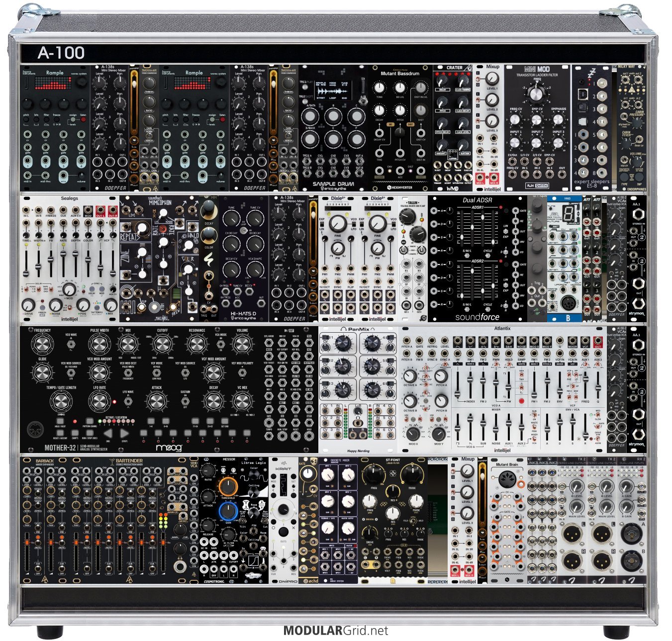Click the Atlantix Octave A knob
Screen dimensions: 672x641
click(410, 376)
